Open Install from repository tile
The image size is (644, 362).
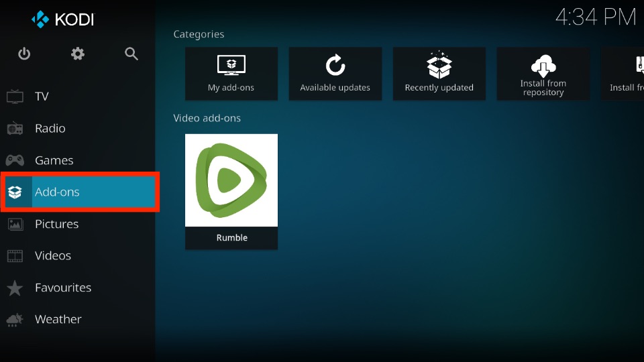click(x=543, y=74)
